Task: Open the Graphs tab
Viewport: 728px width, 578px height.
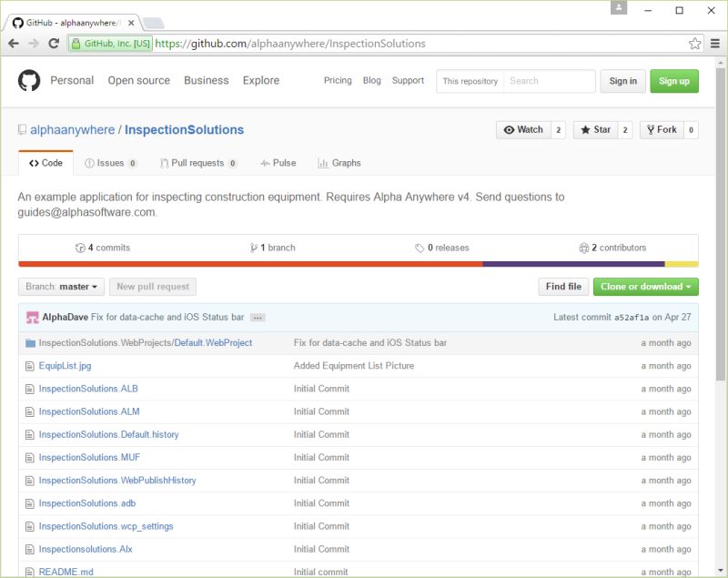Action: pyautogui.click(x=339, y=162)
